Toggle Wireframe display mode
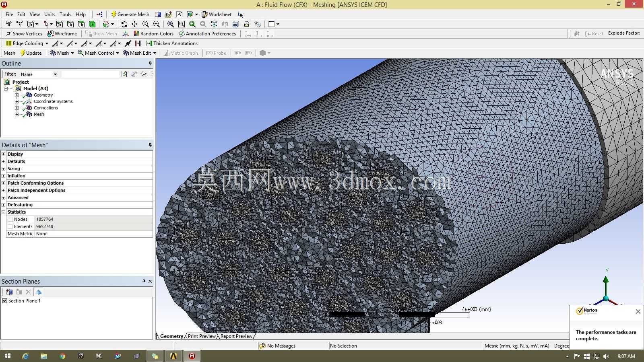Viewport: 644px width, 362px height. (62, 34)
